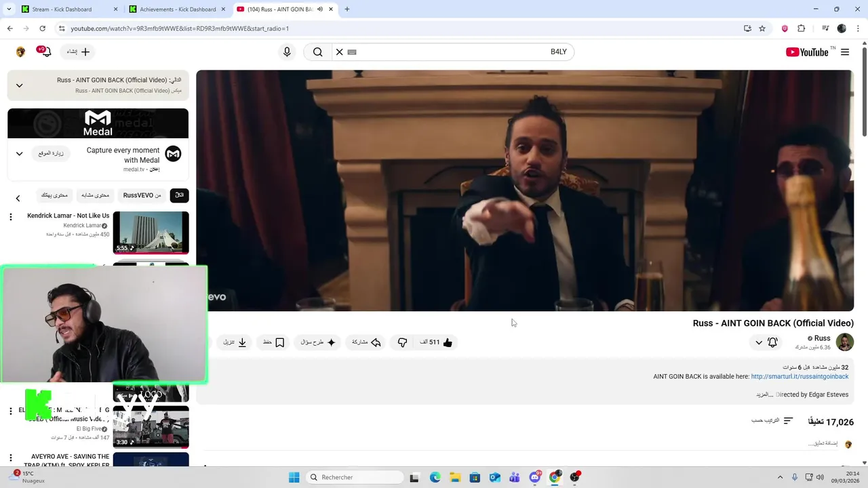Viewport: 868px width, 488px height.
Task: Dislike the video with the thumbs-down
Action: 402,342
